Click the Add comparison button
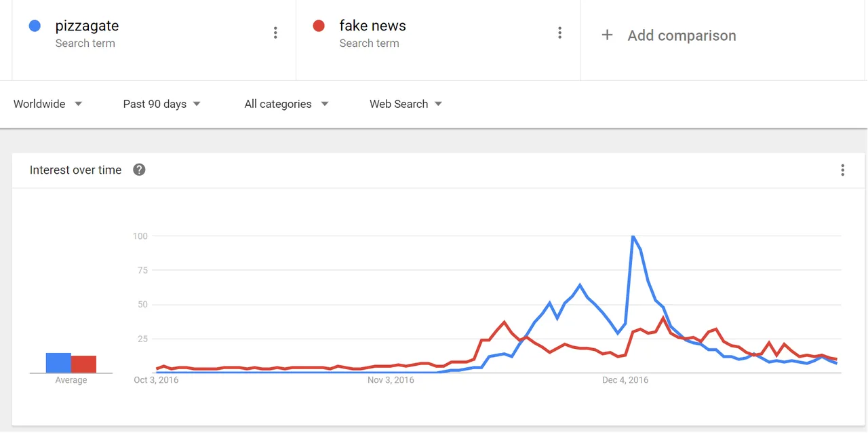The image size is (868, 433). coord(669,35)
